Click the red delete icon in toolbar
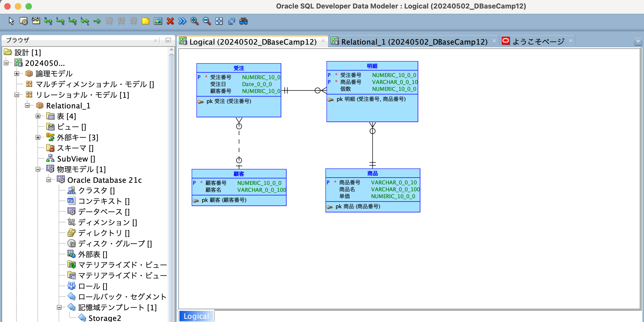This screenshot has width=644, height=322. pos(170,21)
